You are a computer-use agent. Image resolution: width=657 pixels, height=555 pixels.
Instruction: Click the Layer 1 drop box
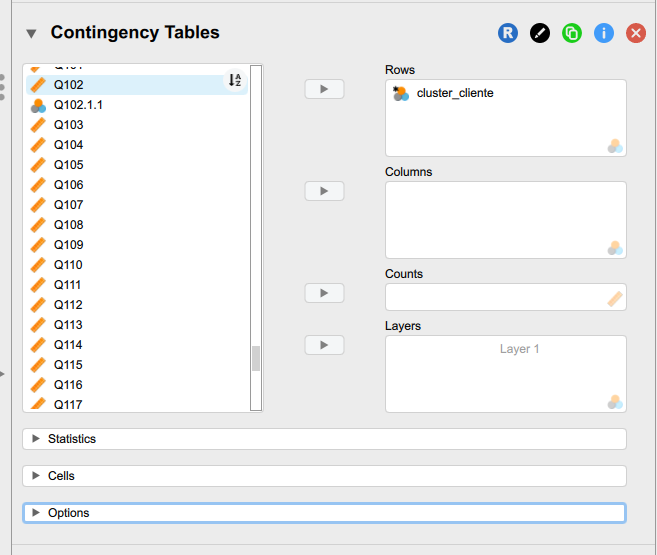click(x=505, y=374)
